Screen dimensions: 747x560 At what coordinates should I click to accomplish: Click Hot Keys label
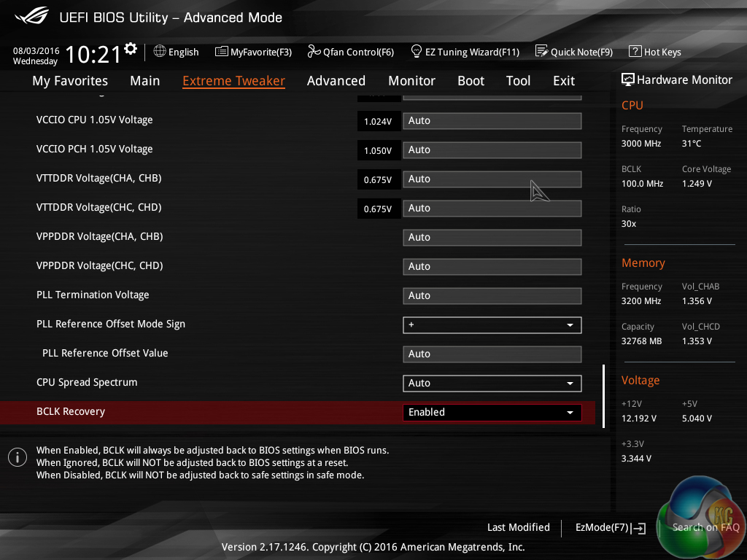click(662, 52)
